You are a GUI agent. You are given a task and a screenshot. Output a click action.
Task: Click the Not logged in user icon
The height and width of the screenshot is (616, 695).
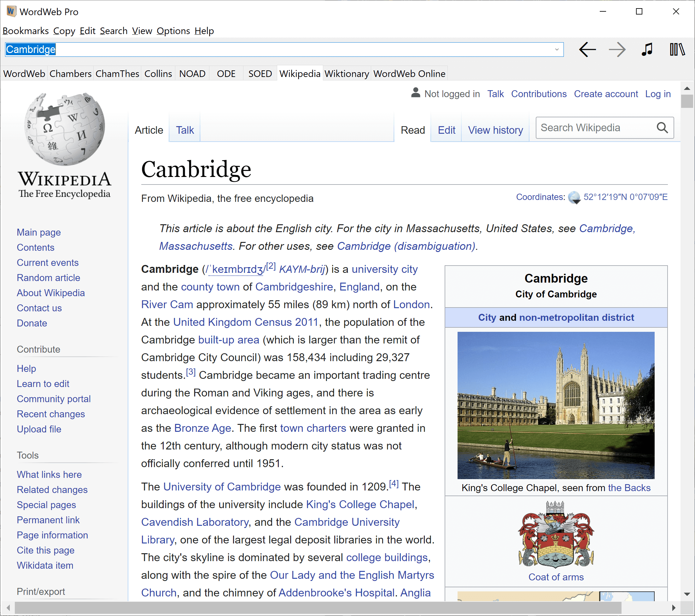pos(416,93)
